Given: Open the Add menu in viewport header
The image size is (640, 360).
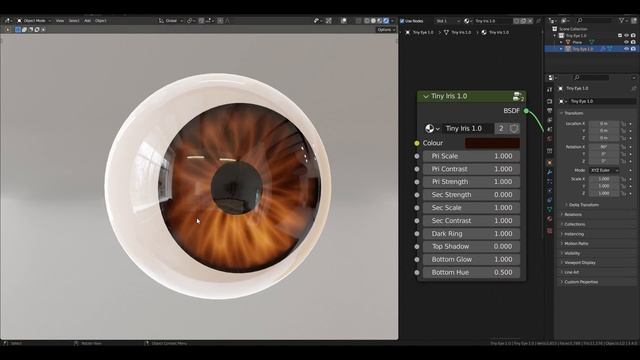Looking at the screenshot, I should click(87, 20).
